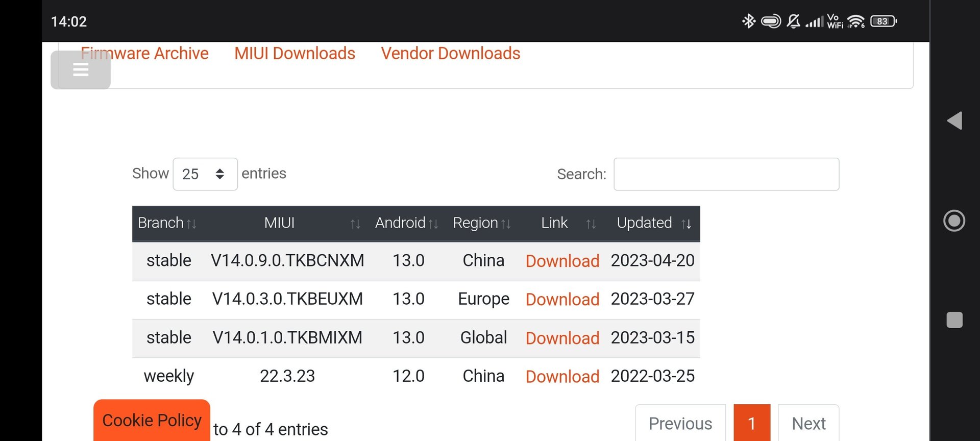This screenshot has height=441, width=980.
Task: Sort table by Branch column arrows
Action: pyautogui.click(x=191, y=224)
